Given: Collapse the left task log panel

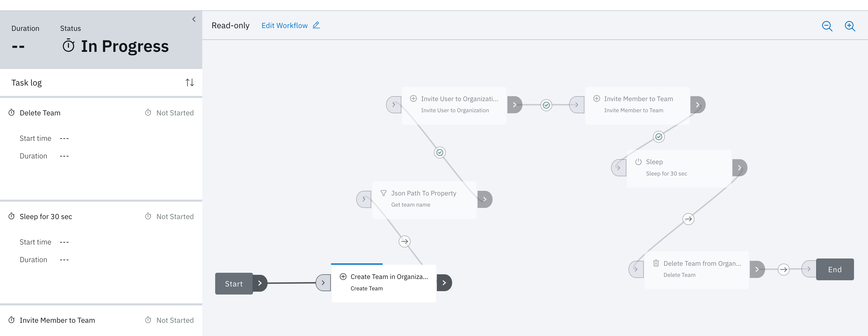Looking at the screenshot, I should tap(194, 19).
